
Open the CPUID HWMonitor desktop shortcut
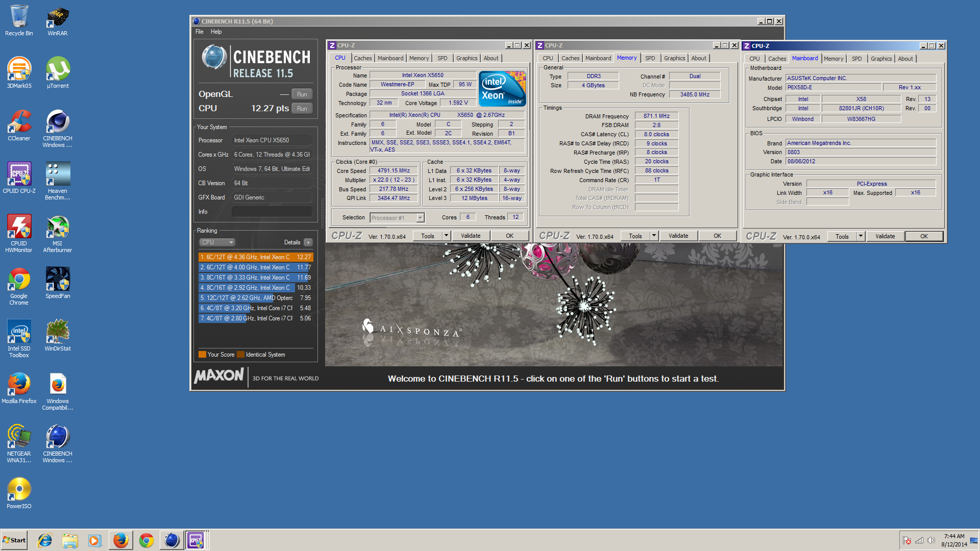click(19, 233)
